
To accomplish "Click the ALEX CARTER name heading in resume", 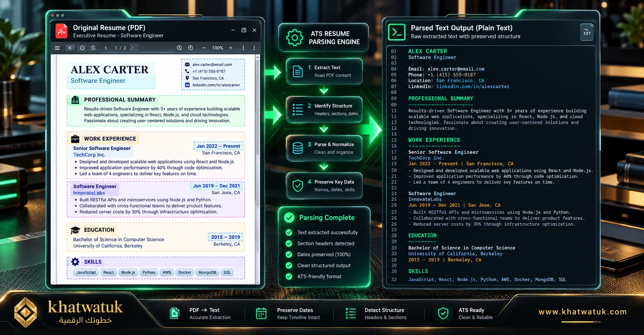I will [109, 70].
